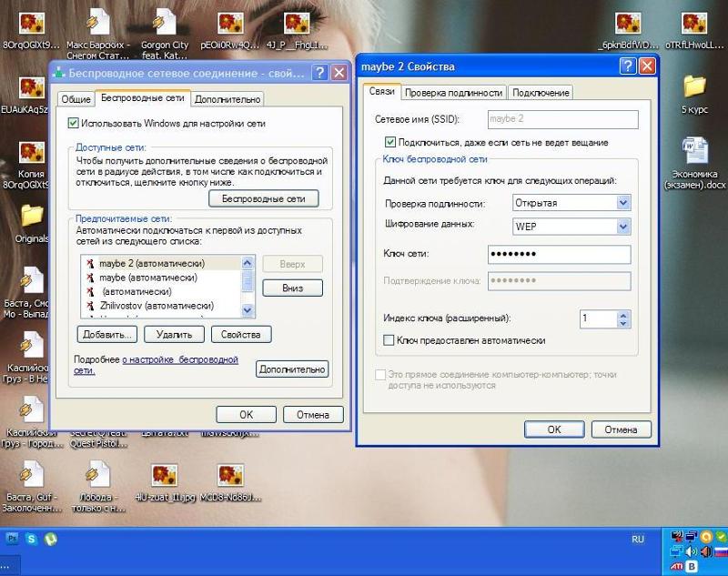Uncheck 'Подключиться, даже если сеть не ведет вещание'
Image resolution: width=728 pixels, height=576 pixels.
click(x=390, y=142)
